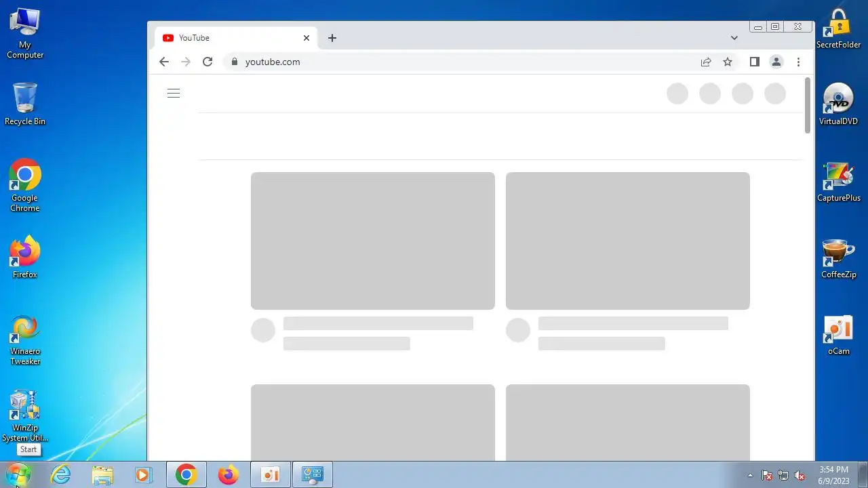Screen dimensions: 868x488
Task: Close the YouTube tab
Action: (307, 38)
